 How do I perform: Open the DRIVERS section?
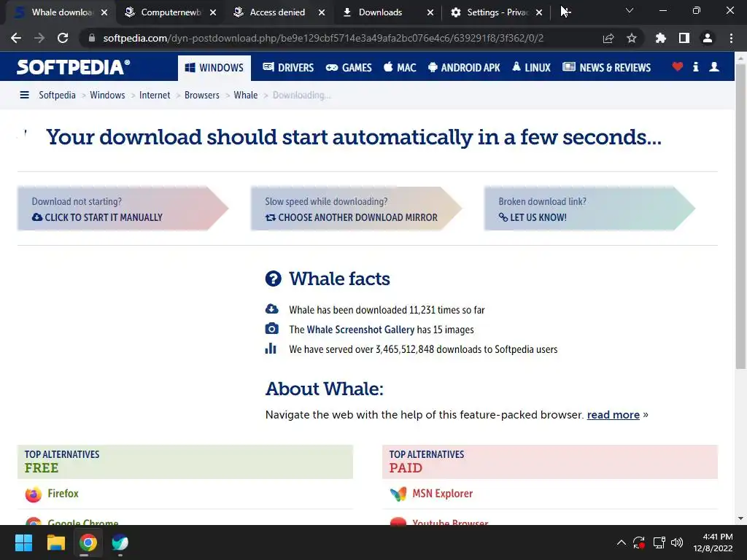tap(288, 68)
